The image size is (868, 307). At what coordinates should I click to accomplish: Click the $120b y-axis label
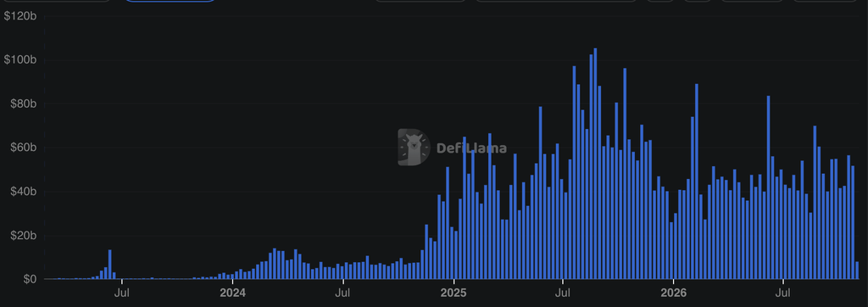click(x=21, y=16)
